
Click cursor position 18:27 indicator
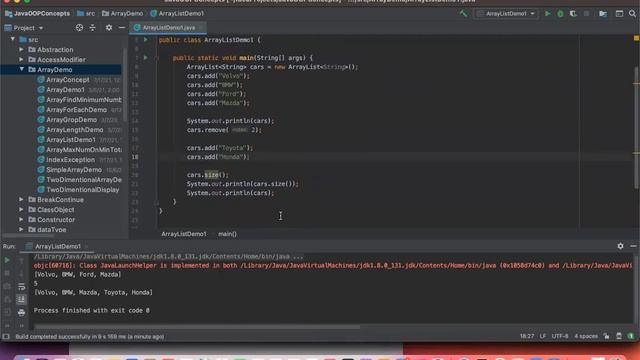pyautogui.click(x=527, y=336)
